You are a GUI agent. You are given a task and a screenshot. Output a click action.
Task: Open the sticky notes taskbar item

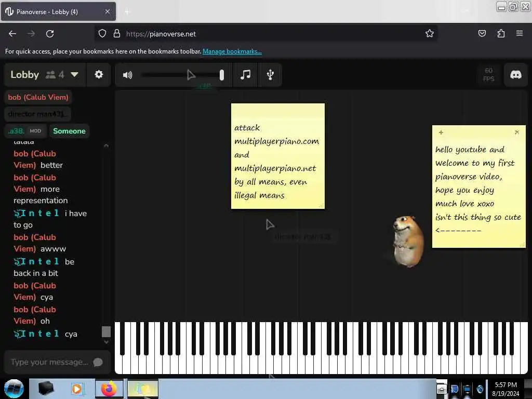click(143, 389)
